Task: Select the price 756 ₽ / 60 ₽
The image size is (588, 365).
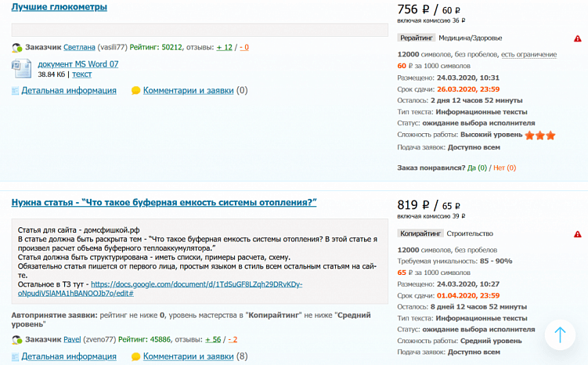Action: (428, 9)
